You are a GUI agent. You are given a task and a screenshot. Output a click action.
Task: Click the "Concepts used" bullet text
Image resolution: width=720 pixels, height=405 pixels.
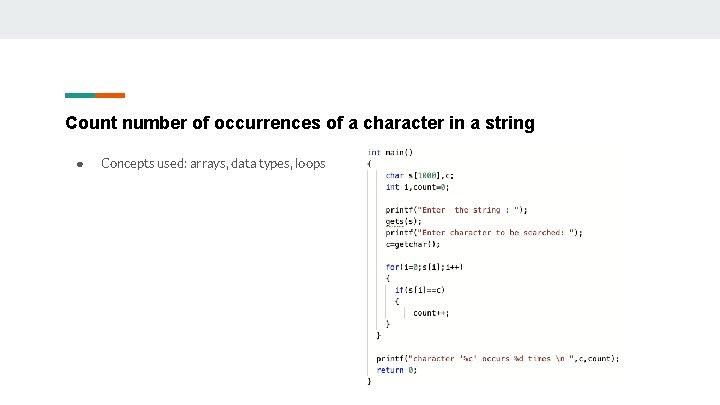coord(213,163)
